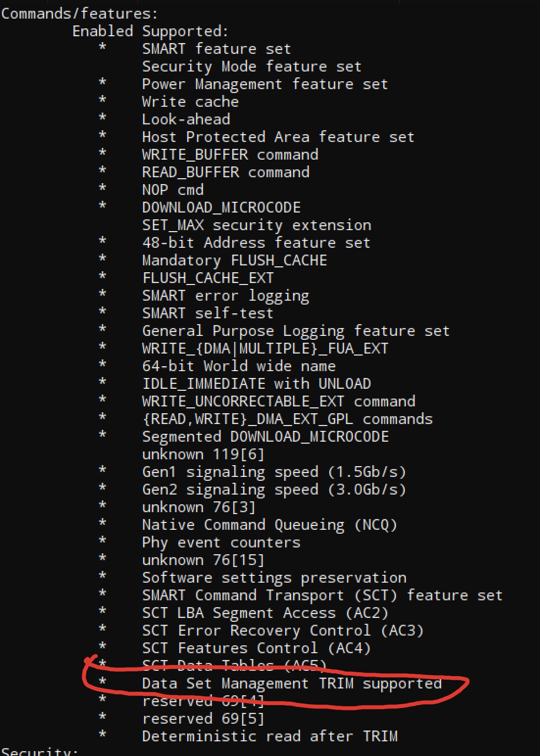Click 'Software settings preservation' text
The image size is (540, 756).
click(274, 578)
